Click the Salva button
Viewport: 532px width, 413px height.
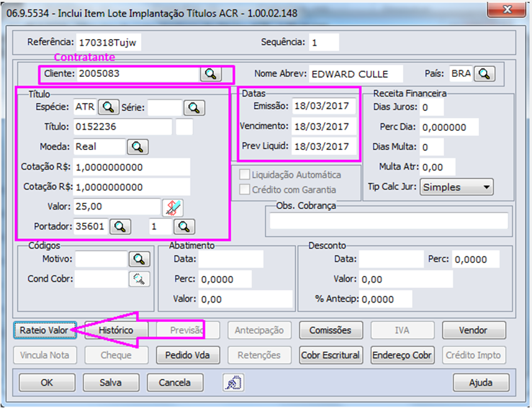click(111, 383)
